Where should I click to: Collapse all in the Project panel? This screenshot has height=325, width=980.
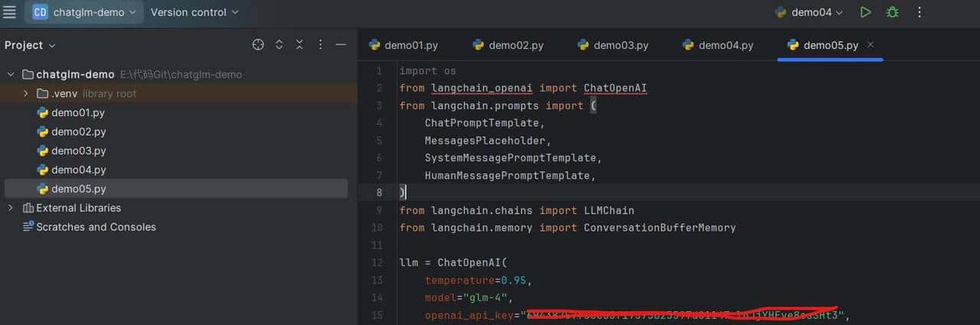(x=299, y=45)
